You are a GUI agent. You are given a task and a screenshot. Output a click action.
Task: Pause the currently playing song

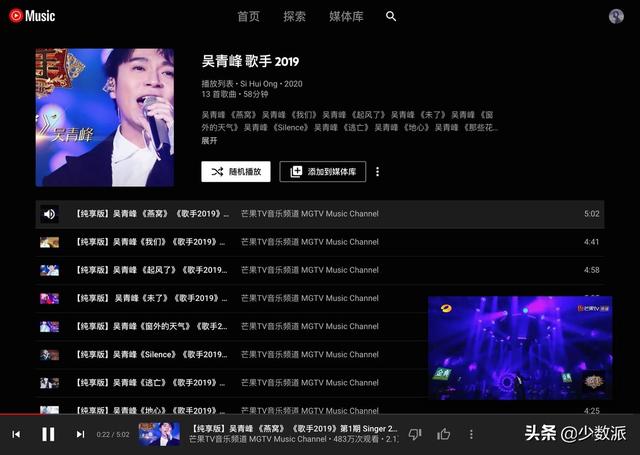[48, 434]
